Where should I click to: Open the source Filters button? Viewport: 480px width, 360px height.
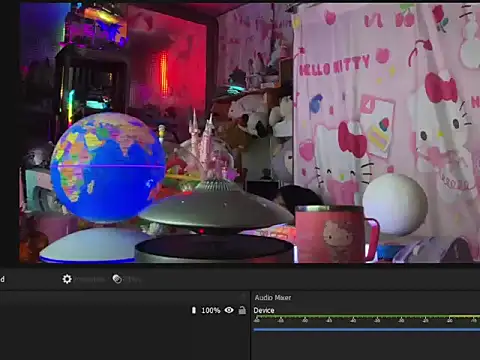127,279
